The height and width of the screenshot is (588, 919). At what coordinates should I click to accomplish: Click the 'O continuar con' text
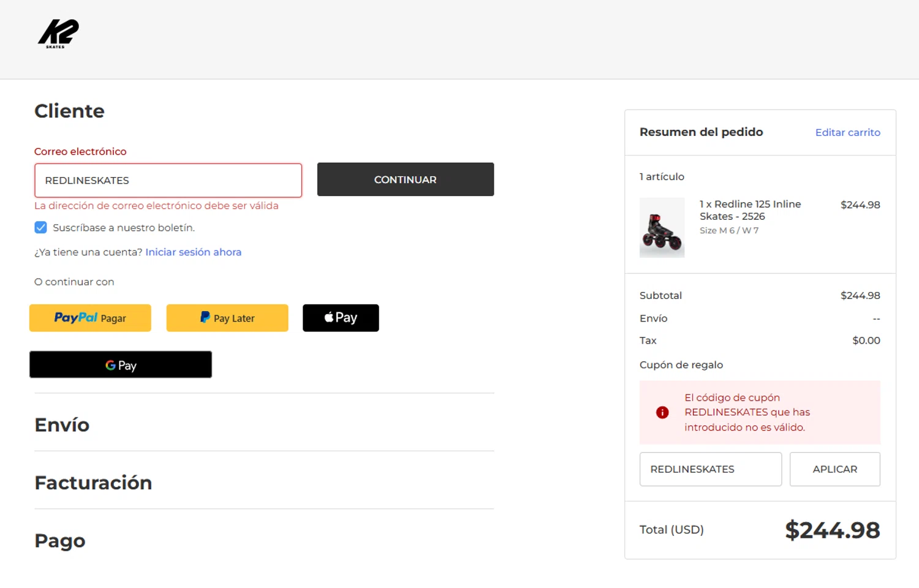click(x=74, y=282)
